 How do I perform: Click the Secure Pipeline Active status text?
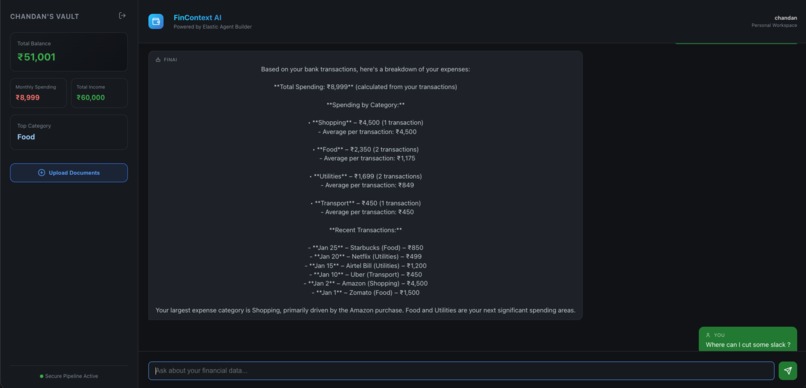(x=71, y=376)
